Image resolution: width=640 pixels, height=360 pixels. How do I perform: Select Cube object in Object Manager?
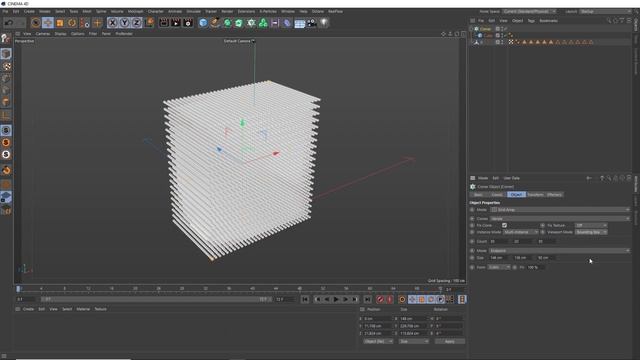[488, 36]
